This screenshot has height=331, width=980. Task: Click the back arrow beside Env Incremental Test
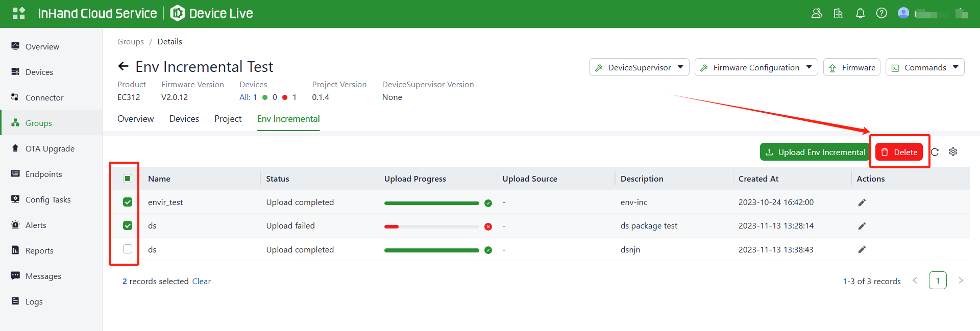tap(123, 66)
